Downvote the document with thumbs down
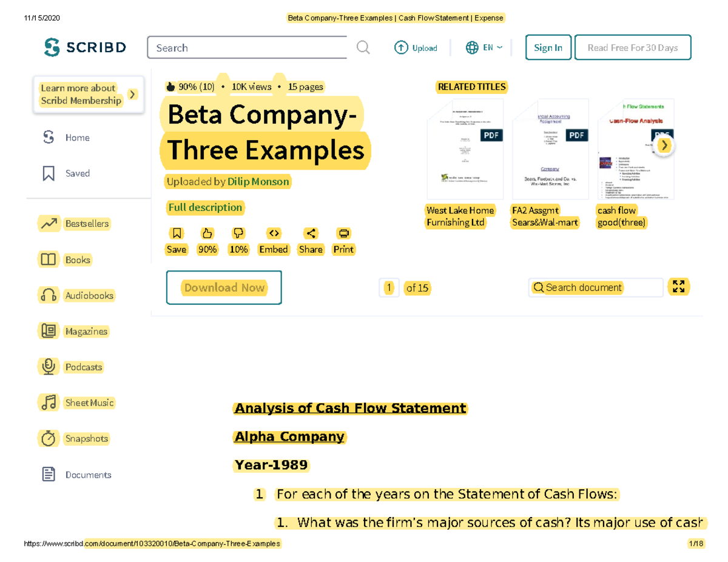 point(238,233)
